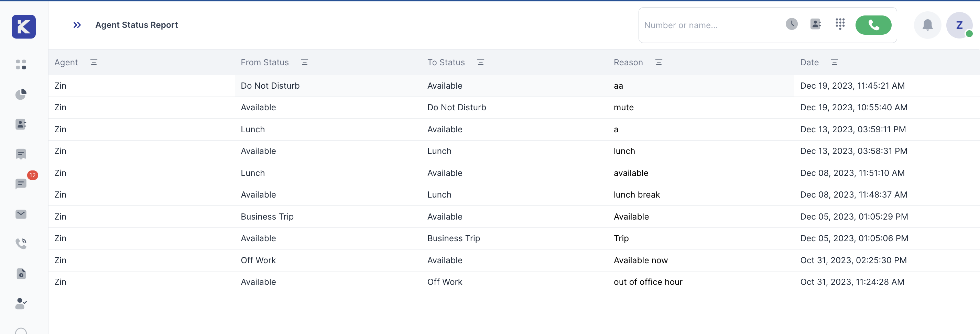This screenshot has height=334, width=980.
Task: Open chat icon with 12 badge
Action: [x=21, y=183]
